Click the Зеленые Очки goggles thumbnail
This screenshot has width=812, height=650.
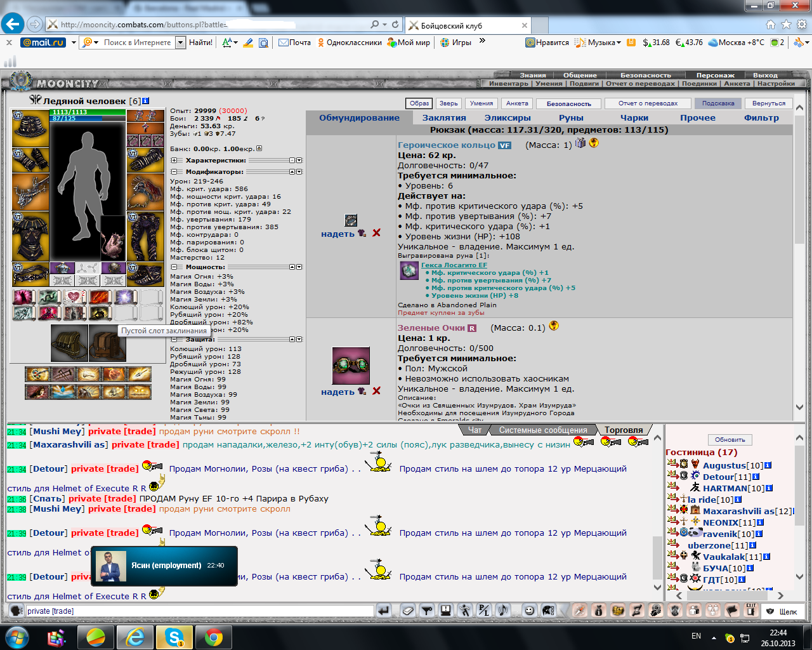(x=351, y=366)
